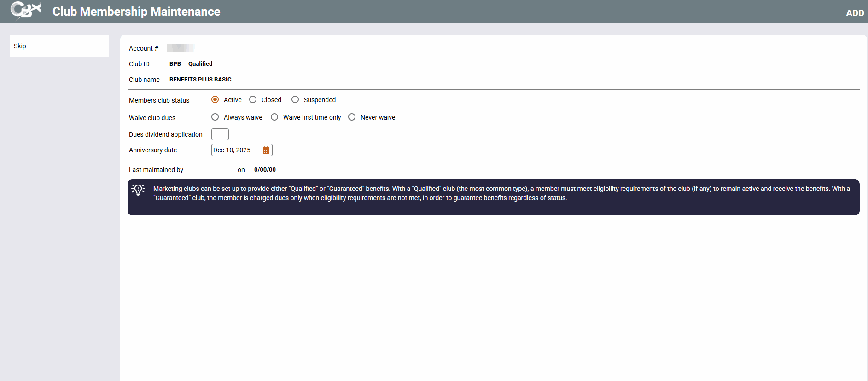Open the Anniversary date calendar picker
This screenshot has height=381, width=868.
coord(266,150)
